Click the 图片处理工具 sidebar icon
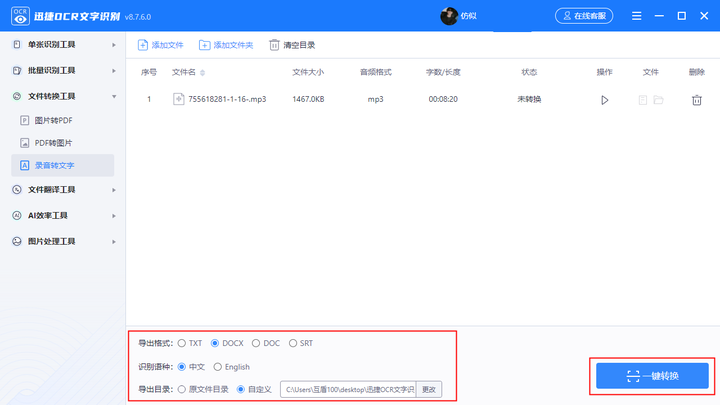720x405 pixels. (x=17, y=241)
